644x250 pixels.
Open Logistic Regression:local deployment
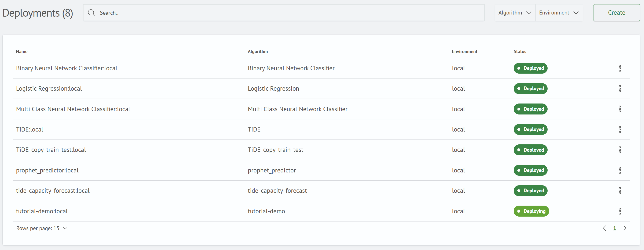pos(49,89)
